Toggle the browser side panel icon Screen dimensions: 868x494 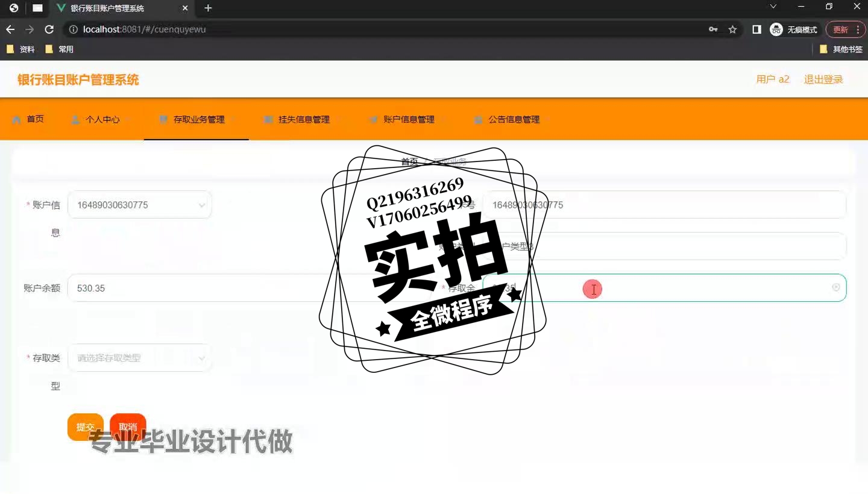[757, 30]
